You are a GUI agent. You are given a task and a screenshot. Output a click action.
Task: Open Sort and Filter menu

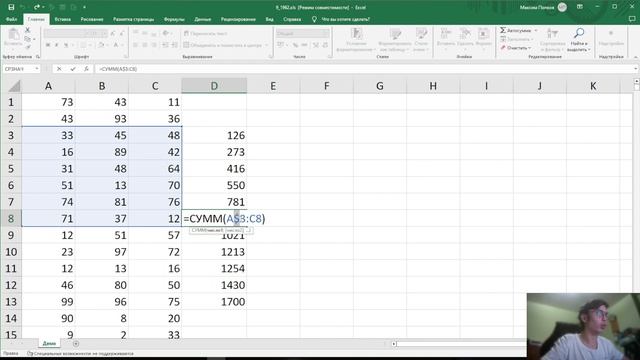pyautogui.click(x=552, y=40)
